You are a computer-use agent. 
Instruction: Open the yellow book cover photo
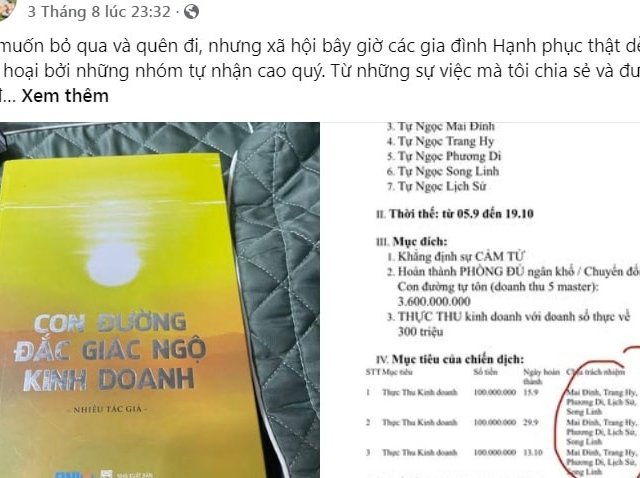point(160,300)
